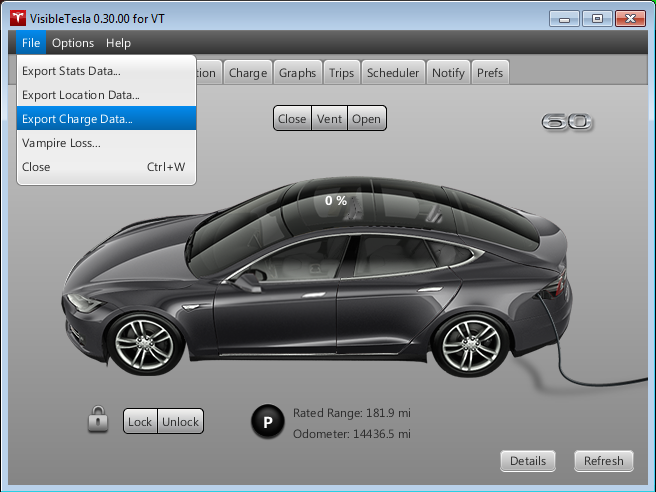
Task: Open the panoramic roof fully
Action: 366,118
